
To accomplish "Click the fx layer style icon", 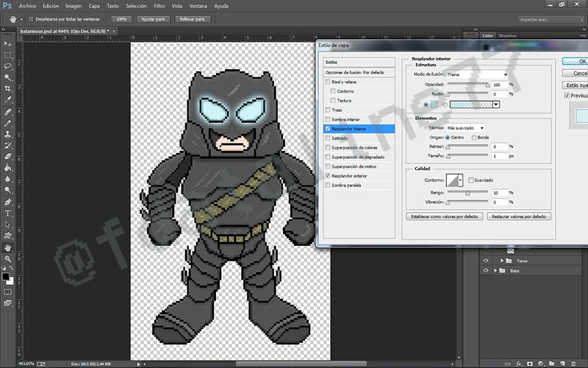I will point(519,364).
